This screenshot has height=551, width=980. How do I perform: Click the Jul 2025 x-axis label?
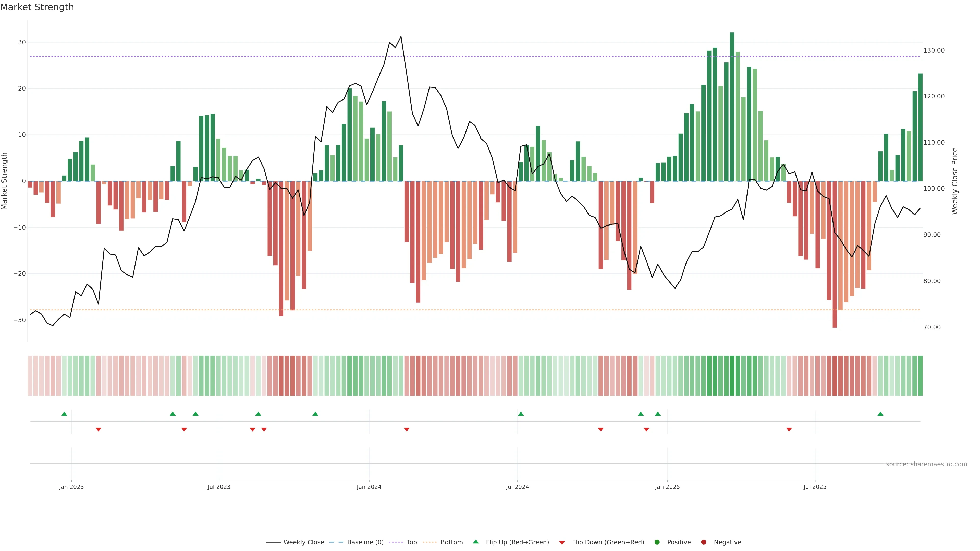(815, 487)
